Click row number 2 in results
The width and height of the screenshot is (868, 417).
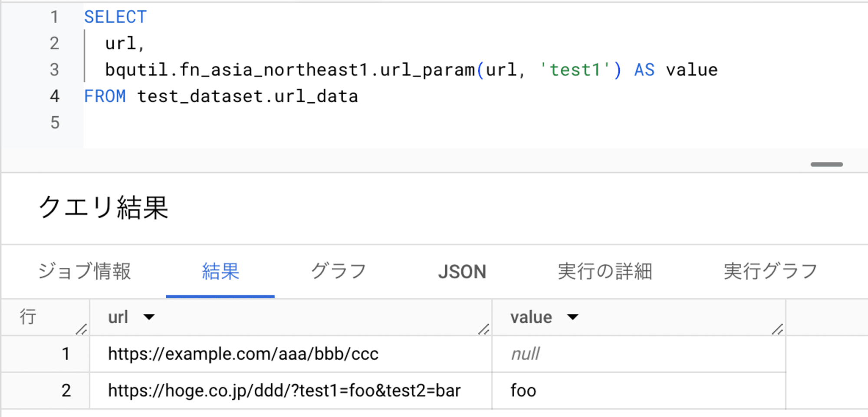pos(66,391)
